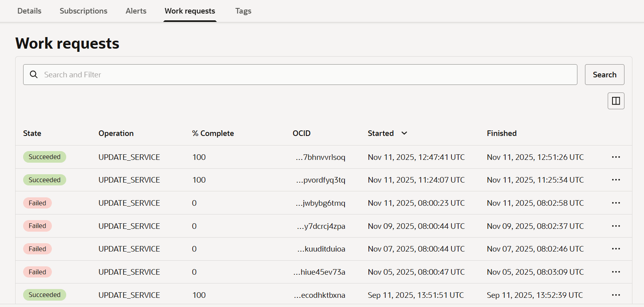Open the Subscriptions tab
This screenshot has height=307, width=644.
[x=83, y=11]
